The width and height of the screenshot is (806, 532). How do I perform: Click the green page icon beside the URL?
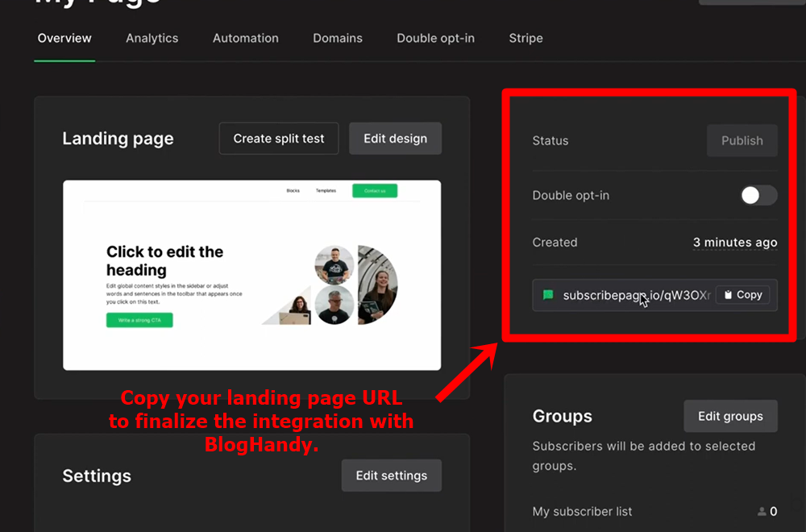click(x=547, y=295)
